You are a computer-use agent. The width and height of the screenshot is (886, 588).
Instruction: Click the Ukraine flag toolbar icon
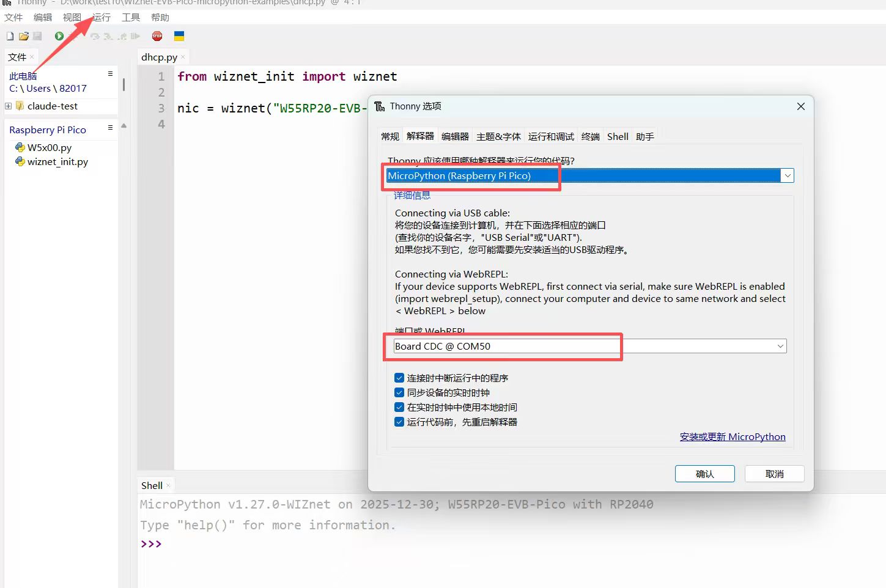click(x=179, y=37)
